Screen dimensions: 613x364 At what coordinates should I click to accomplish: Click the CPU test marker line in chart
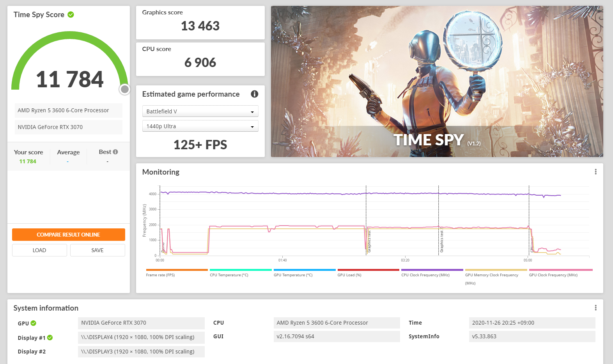pyautogui.click(x=529, y=221)
